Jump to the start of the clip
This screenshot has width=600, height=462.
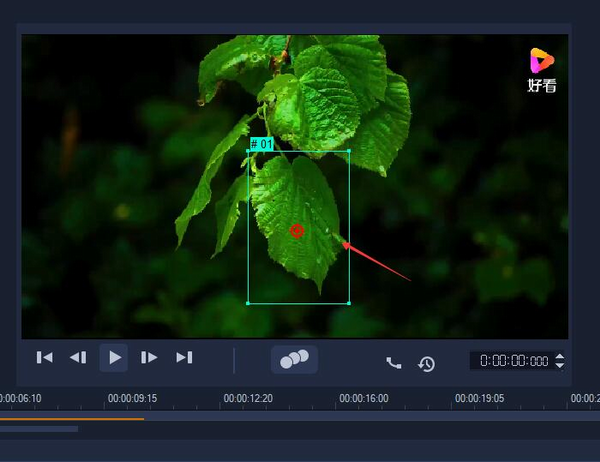[x=45, y=357]
